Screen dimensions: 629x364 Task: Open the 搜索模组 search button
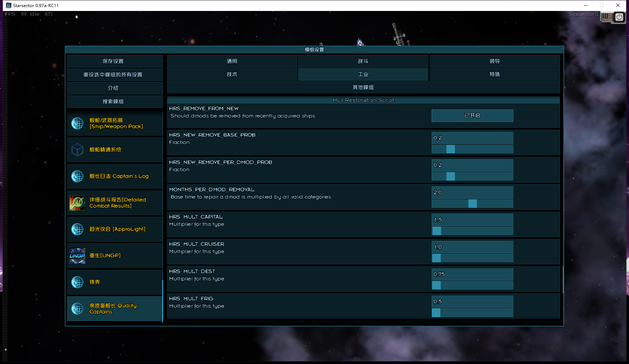click(113, 102)
